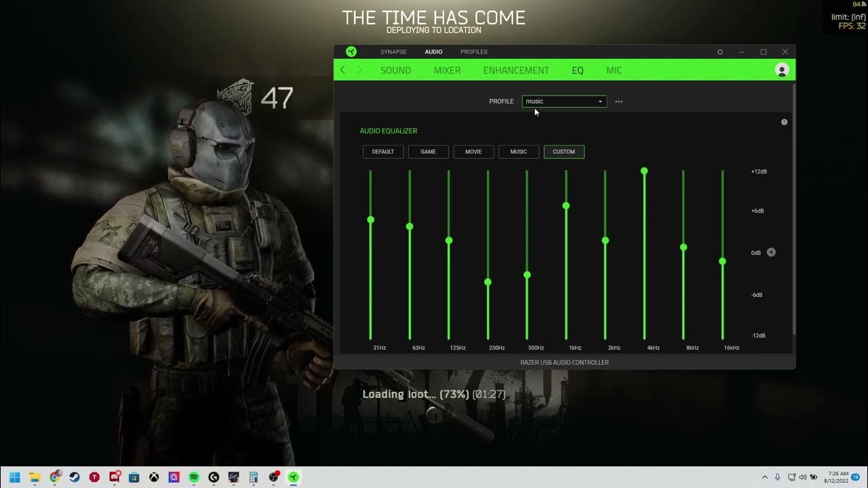Click the 0dB reset arrow icon
Viewport: 868px width, 488px height.
pyautogui.click(x=771, y=252)
